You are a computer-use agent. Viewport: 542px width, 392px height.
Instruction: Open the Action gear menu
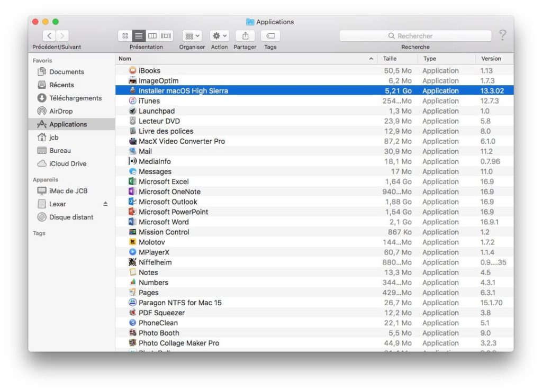coord(220,35)
